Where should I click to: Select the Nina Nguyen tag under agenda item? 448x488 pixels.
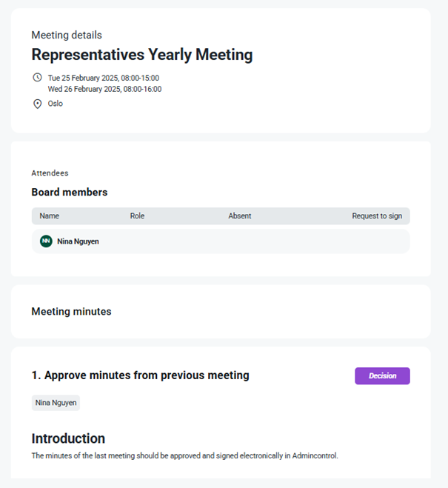[56, 403]
